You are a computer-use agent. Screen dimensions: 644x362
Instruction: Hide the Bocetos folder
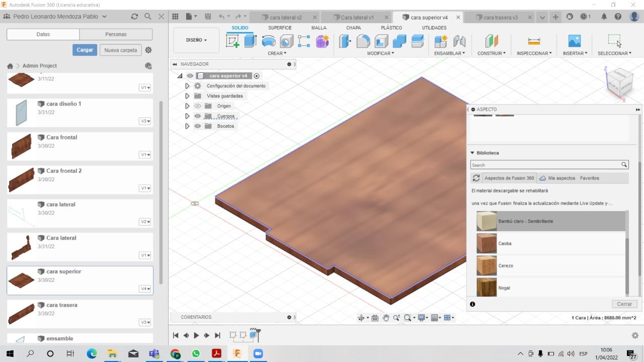coord(198,126)
